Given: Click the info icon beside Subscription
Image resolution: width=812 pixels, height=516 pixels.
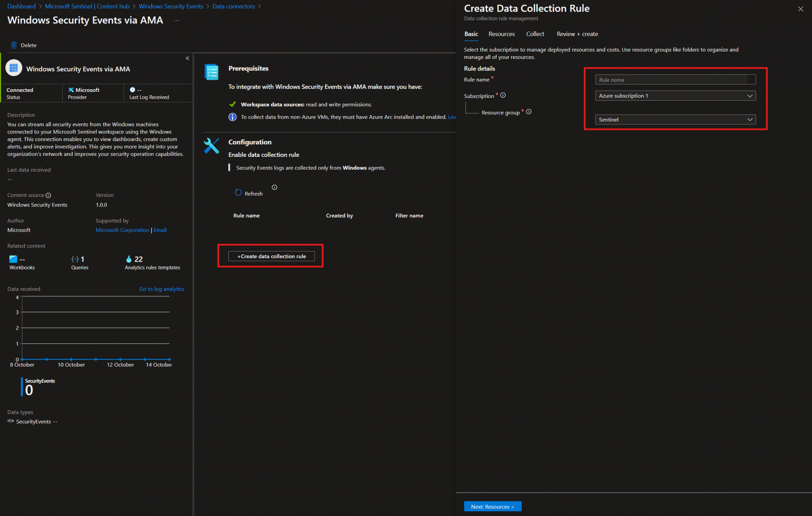Looking at the screenshot, I should pyautogui.click(x=503, y=95).
